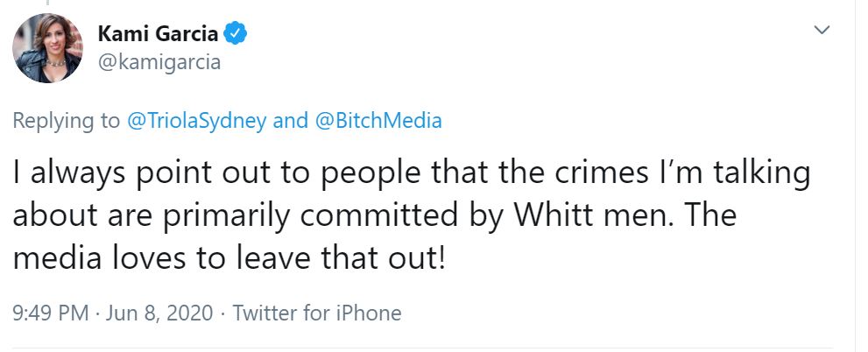The image size is (868, 352).
Task: Click the Twitter for iPhone source label
Action: point(317,313)
